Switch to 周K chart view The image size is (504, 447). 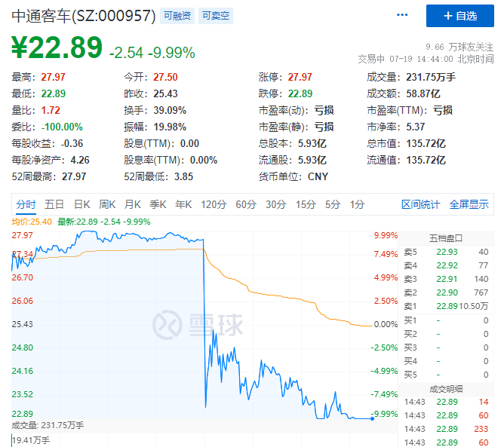point(107,204)
